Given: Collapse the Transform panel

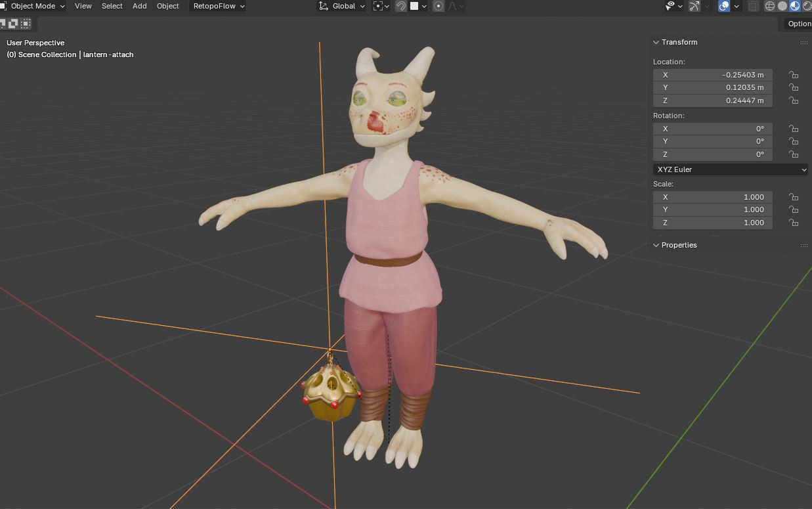Looking at the screenshot, I should tap(656, 42).
